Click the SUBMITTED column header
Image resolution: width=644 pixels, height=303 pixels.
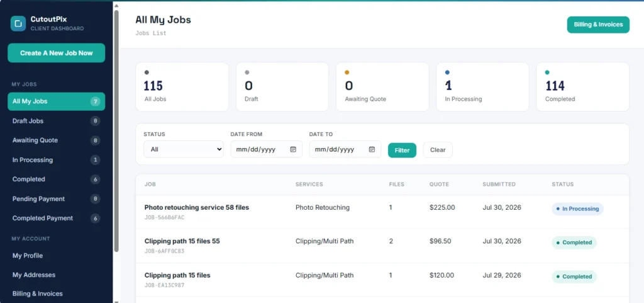pyautogui.click(x=499, y=185)
